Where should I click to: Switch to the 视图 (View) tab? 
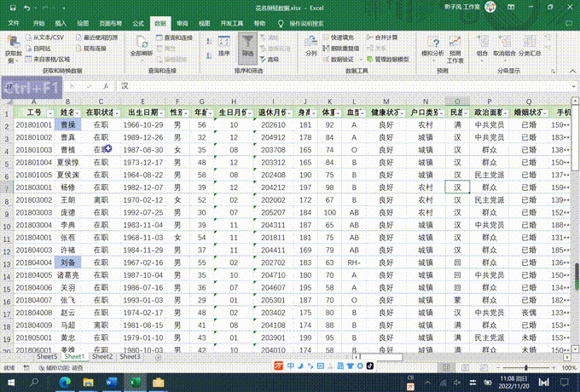(204, 23)
